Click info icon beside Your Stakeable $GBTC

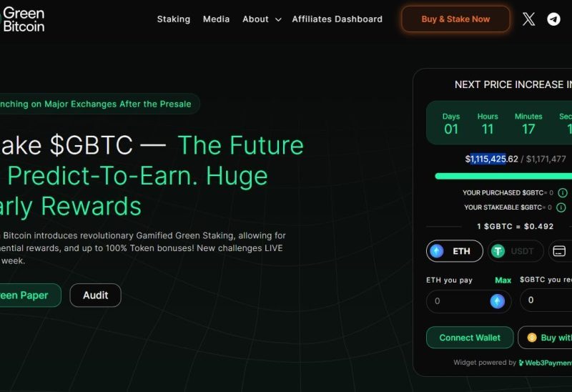[561, 207]
